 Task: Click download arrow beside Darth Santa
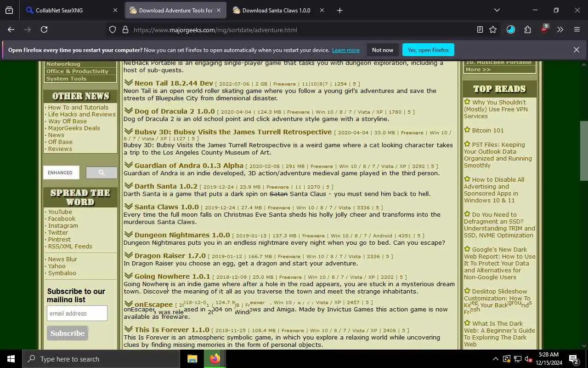tap(128, 186)
